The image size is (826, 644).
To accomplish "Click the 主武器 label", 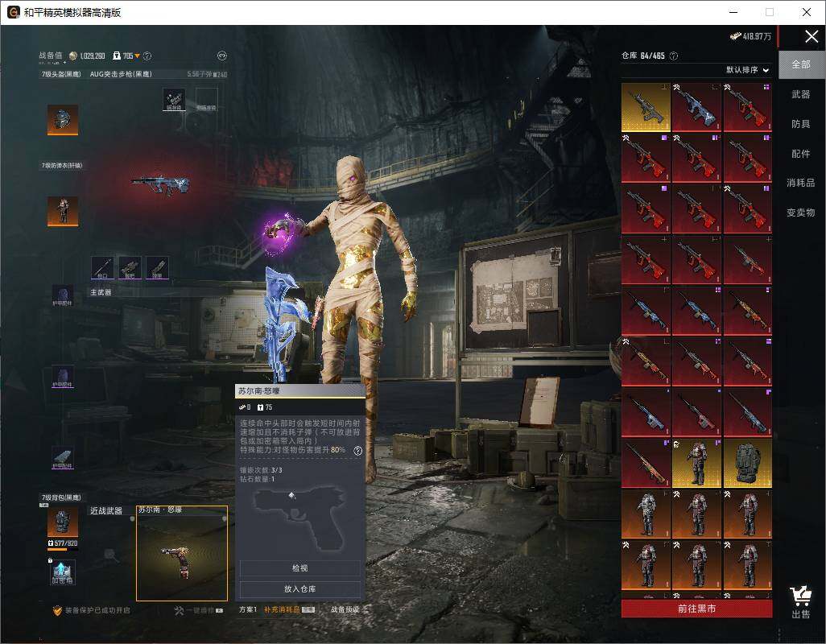I will click(101, 292).
